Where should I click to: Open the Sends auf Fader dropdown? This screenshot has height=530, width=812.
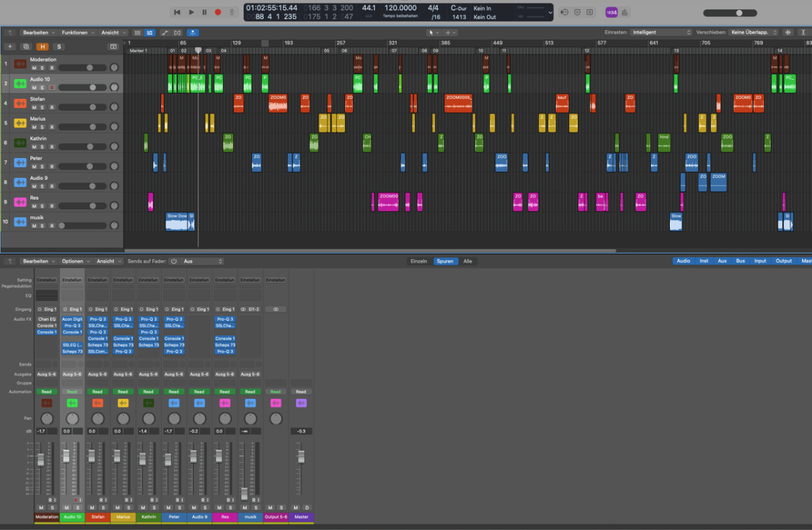pos(202,261)
